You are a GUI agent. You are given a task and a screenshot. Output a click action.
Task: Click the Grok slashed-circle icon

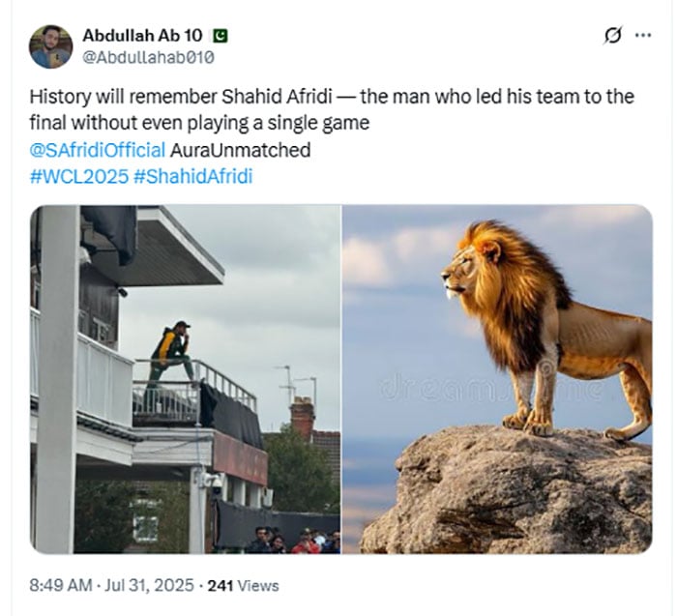coord(613,36)
